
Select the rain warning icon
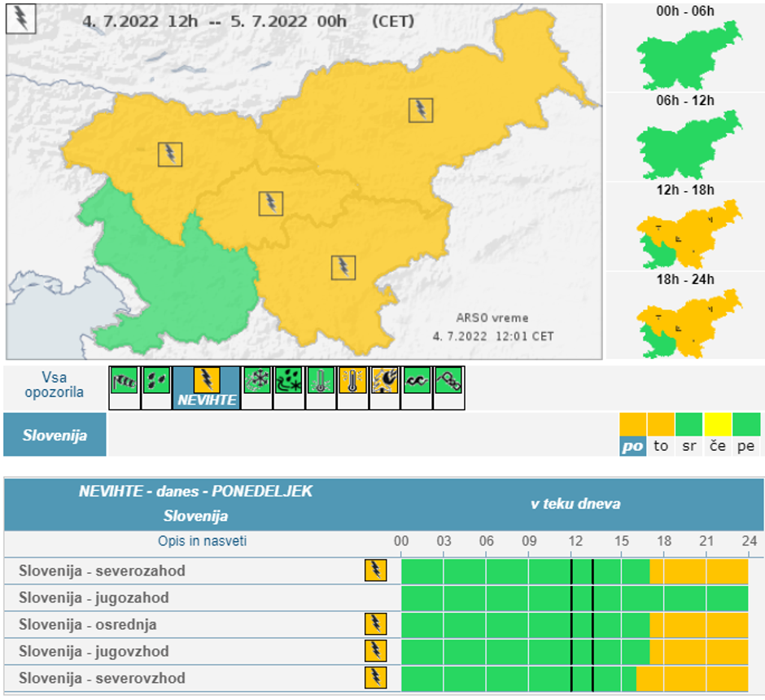coord(156,380)
